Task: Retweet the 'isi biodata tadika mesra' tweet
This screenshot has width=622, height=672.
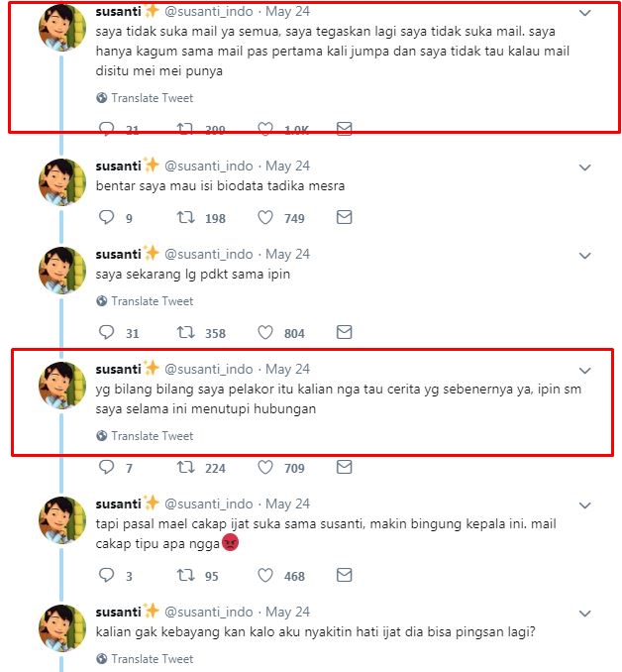Action: (184, 218)
